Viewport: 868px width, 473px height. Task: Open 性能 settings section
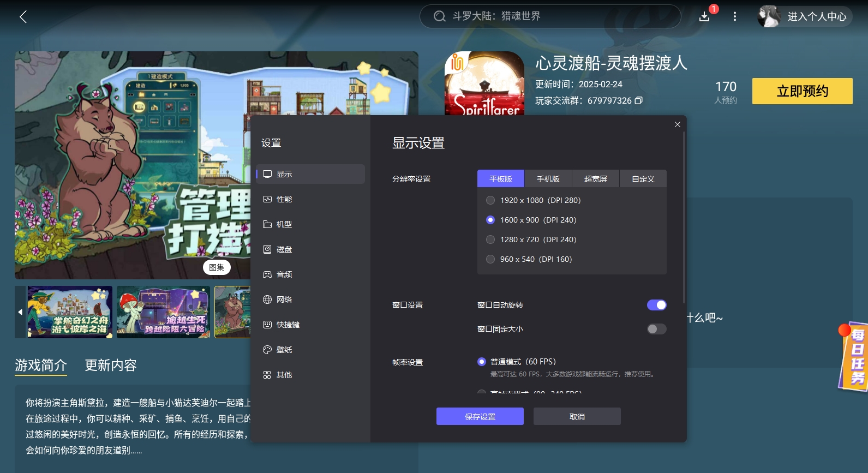310,199
